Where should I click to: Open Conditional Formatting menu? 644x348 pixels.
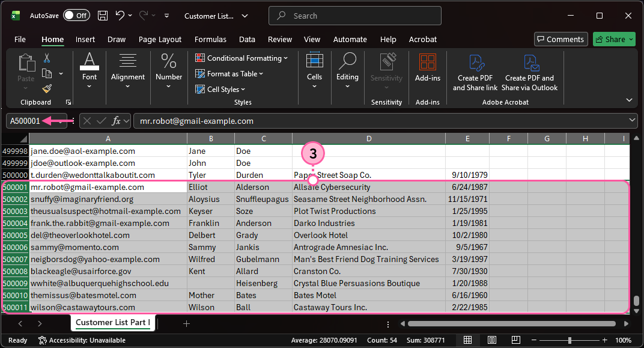241,58
